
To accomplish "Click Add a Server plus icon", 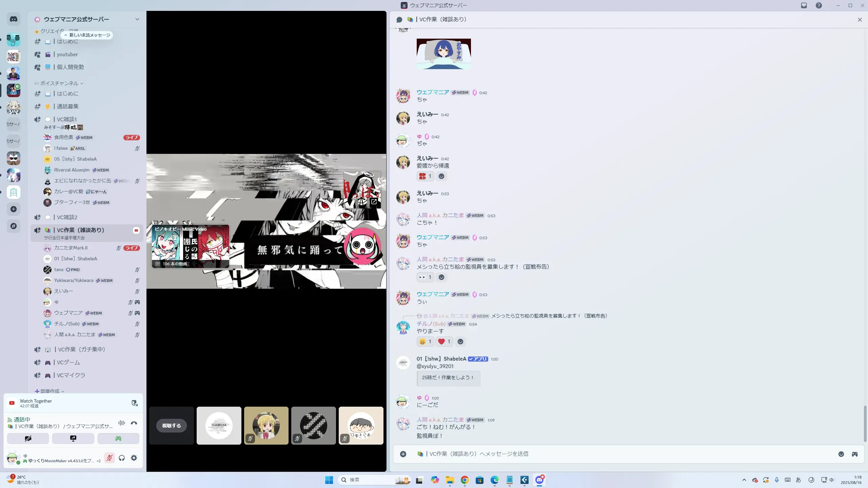I will tap(14, 209).
